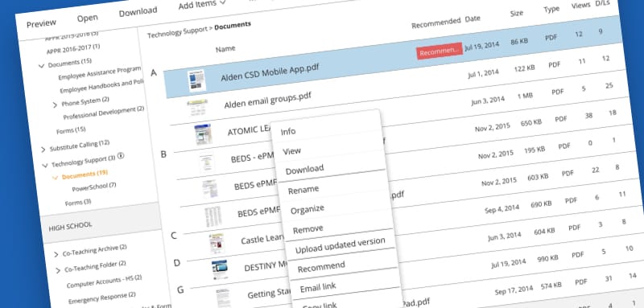
Task: Choose Rename from the context menu
Action: (303, 190)
